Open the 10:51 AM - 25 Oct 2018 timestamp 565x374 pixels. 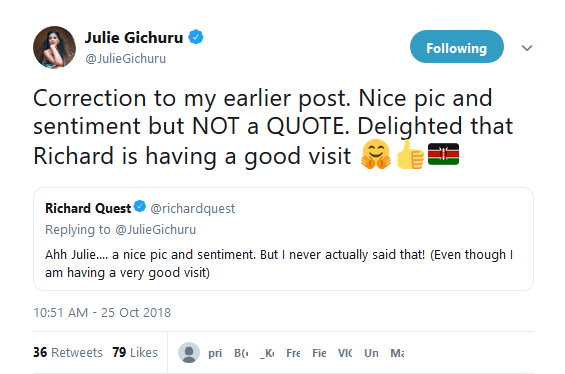coord(102,312)
